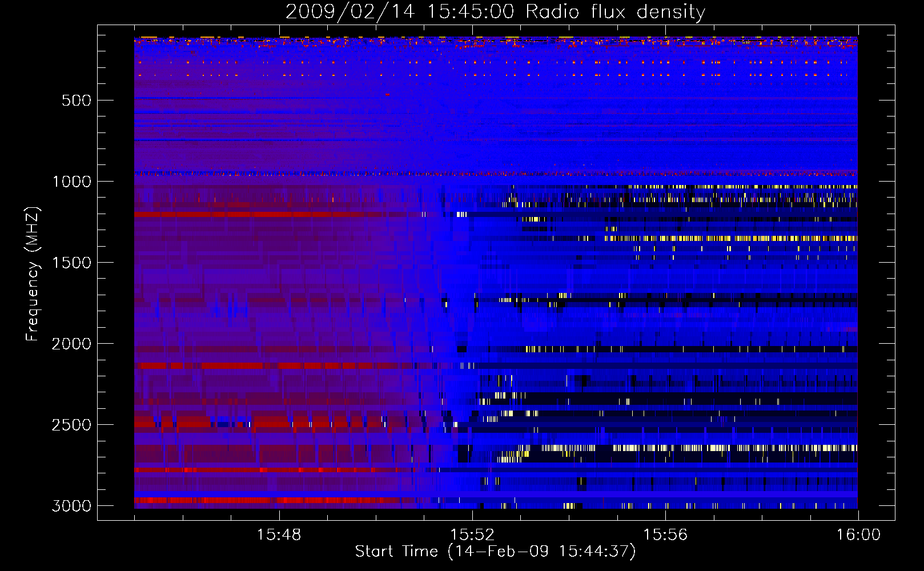Click the 'Start Time (14-Feb-09 15:44:37)' label
924x571 pixels.
tap(495, 552)
